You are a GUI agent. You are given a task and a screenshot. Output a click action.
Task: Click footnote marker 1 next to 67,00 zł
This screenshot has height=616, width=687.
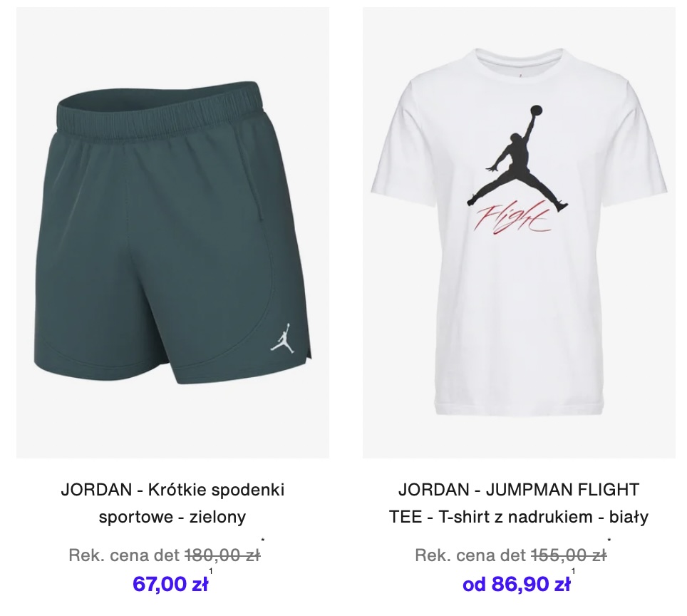click(211, 571)
